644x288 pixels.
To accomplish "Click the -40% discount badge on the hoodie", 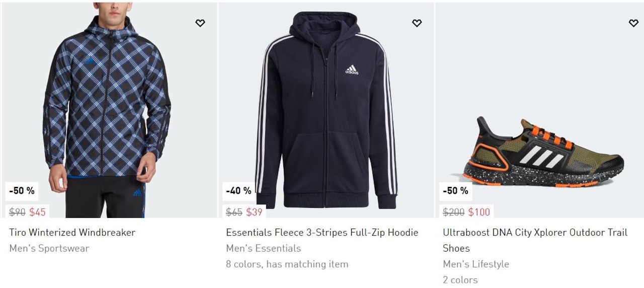I will click(238, 191).
